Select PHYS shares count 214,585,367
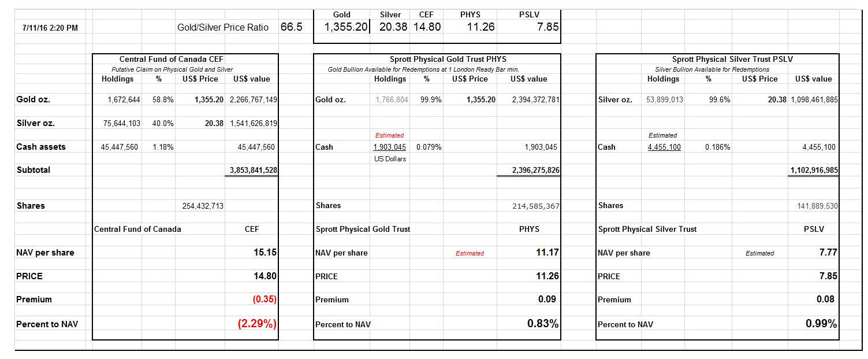Image resolution: width=868 pixels, height=359 pixels. [x=536, y=206]
